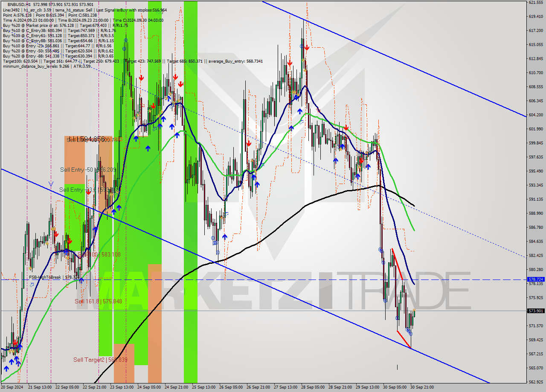Click the '30 Sep 05:00' time axis label
Viewport: 546px width, 392px height.
(395, 387)
